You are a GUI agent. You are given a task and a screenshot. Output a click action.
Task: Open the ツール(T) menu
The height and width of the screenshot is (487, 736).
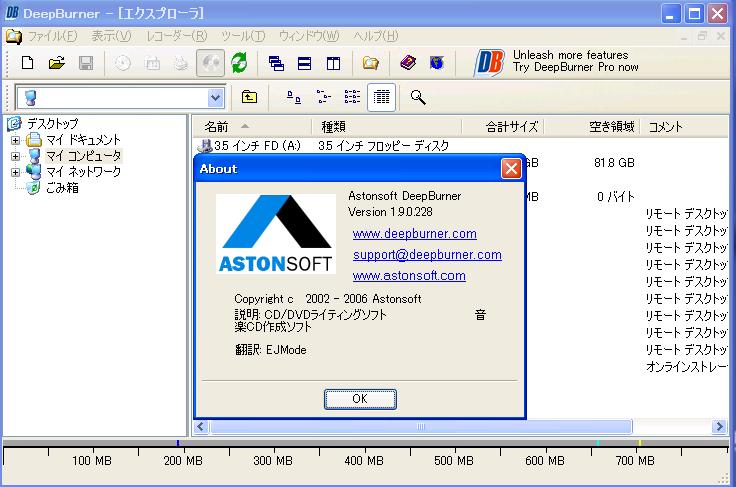pos(243,36)
